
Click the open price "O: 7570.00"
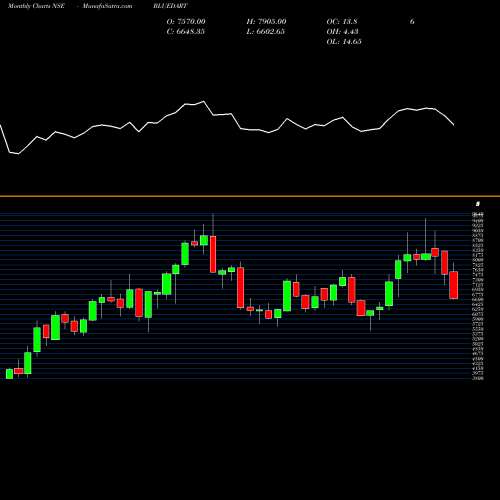(x=186, y=22)
